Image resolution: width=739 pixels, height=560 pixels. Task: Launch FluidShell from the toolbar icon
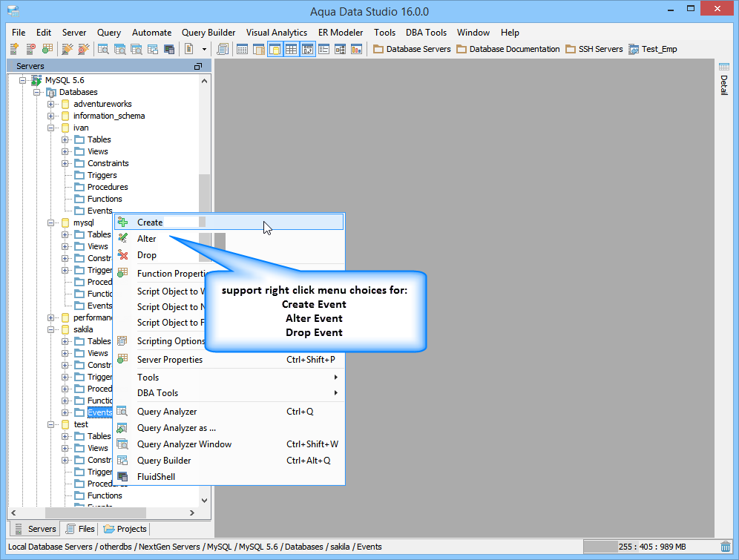[169, 49]
